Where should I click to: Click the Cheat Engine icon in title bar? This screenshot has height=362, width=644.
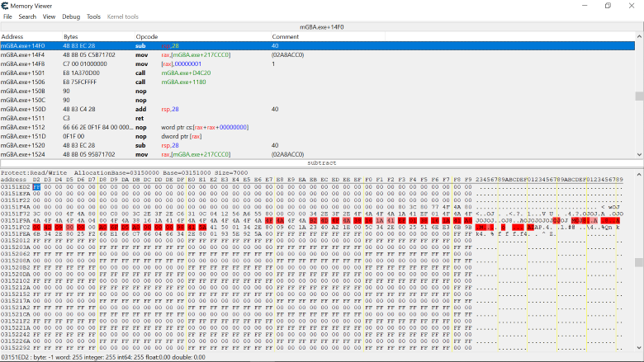5,6
